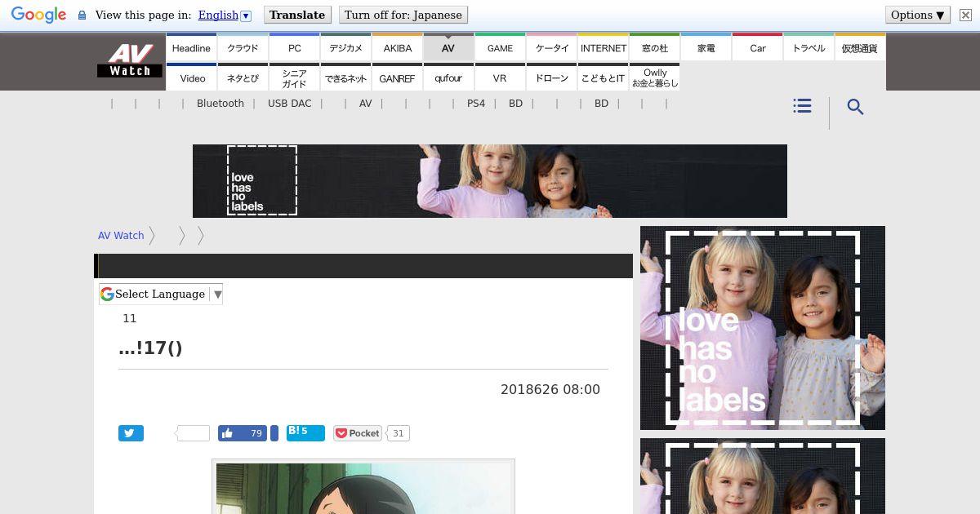Select the ケータイ tab
This screenshot has height=514, width=980.
(x=552, y=47)
